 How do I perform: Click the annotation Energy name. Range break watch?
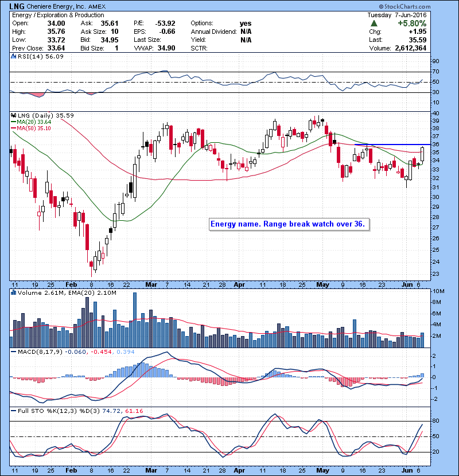pos(289,224)
